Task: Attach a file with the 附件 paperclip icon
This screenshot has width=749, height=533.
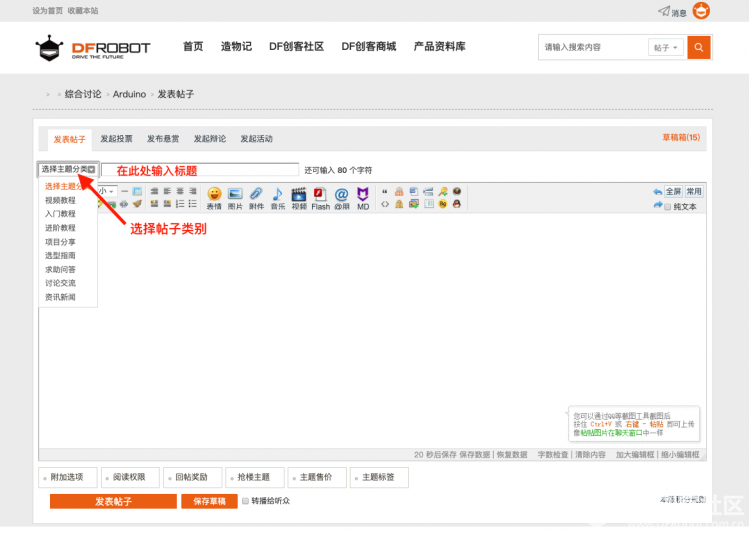Action: [257, 198]
